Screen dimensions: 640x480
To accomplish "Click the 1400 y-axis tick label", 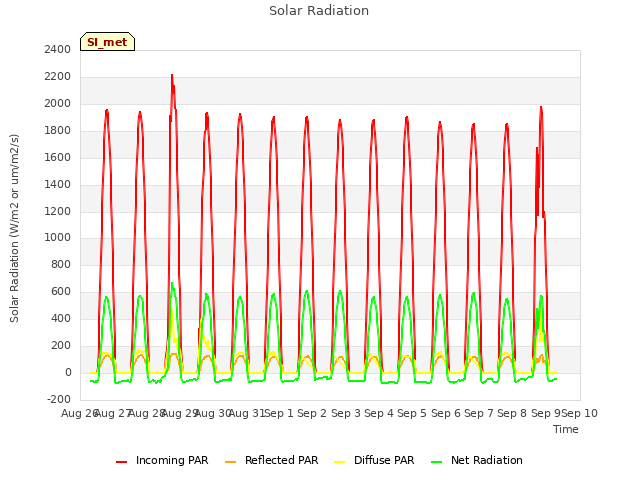I will tap(58, 184).
